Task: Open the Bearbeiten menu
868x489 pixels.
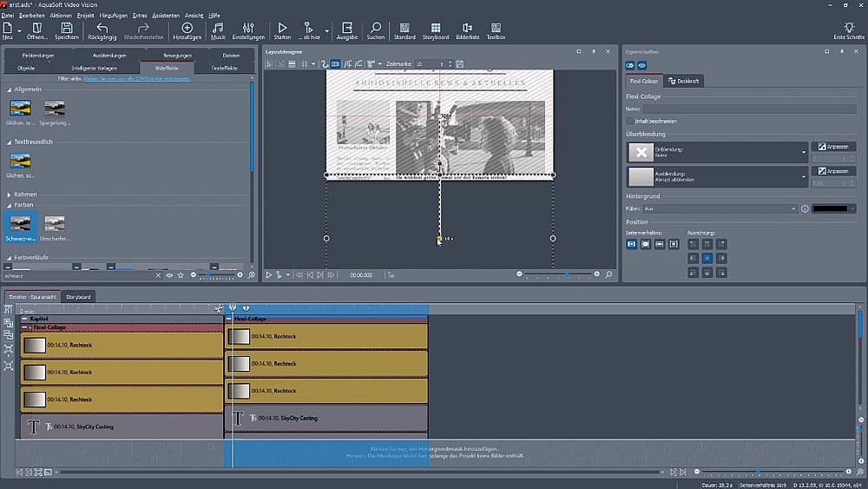Action: click(31, 16)
